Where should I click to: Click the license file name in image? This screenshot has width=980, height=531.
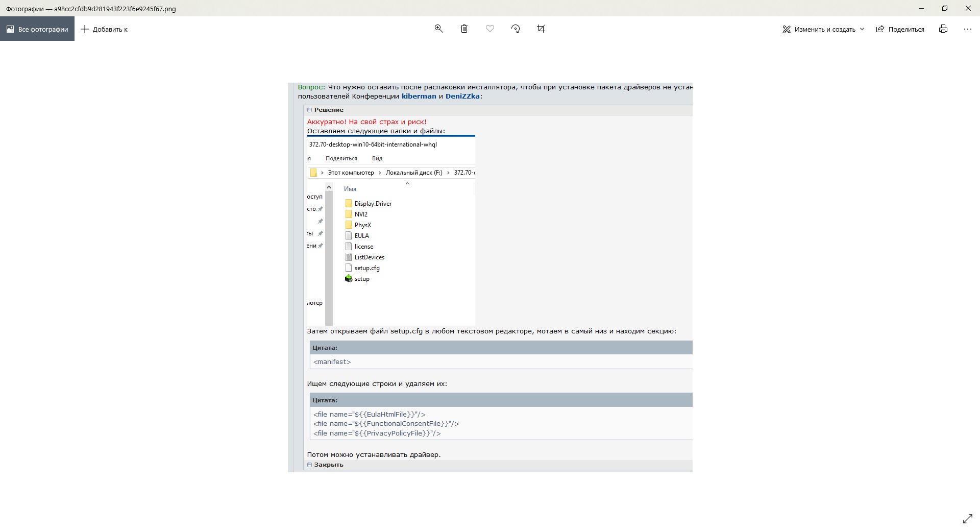click(364, 247)
